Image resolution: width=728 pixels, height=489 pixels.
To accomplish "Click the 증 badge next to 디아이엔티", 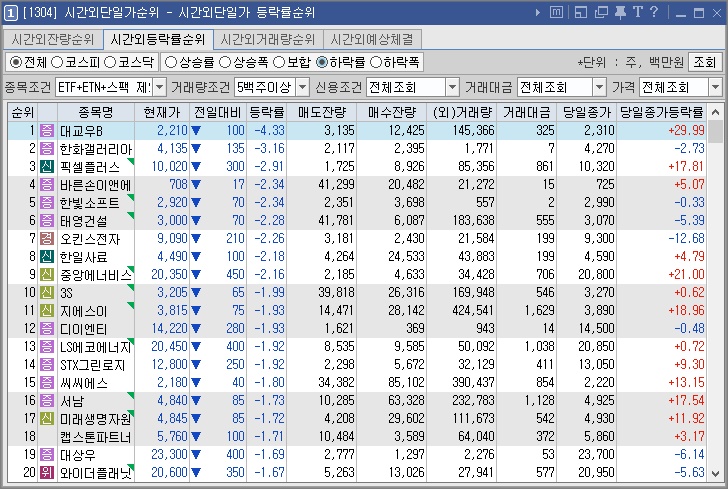I will (47, 329).
